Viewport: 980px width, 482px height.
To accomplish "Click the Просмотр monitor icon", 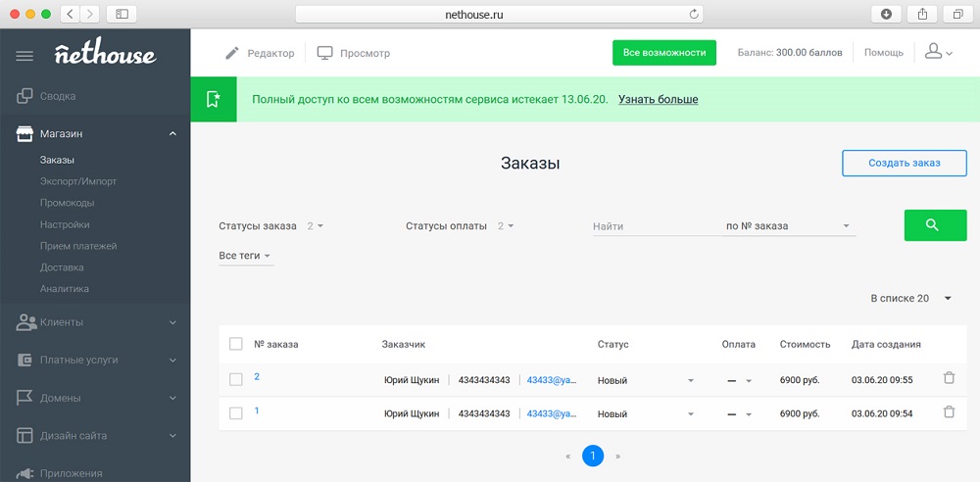I will pyautogui.click(x=324, y=53).
